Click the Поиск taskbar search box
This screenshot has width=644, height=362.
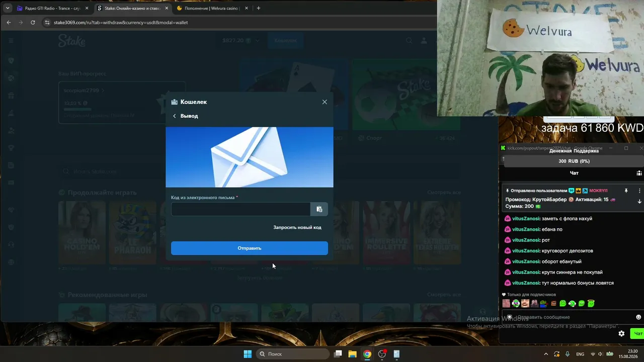(x=292, y=354)
